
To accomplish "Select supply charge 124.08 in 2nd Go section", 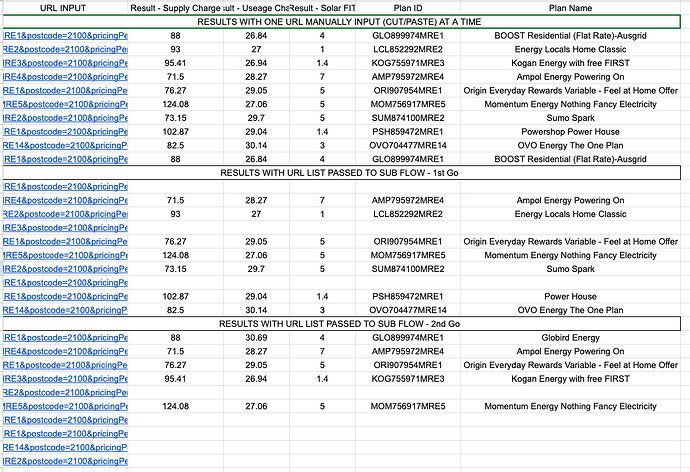I will [x=175, y=406].
